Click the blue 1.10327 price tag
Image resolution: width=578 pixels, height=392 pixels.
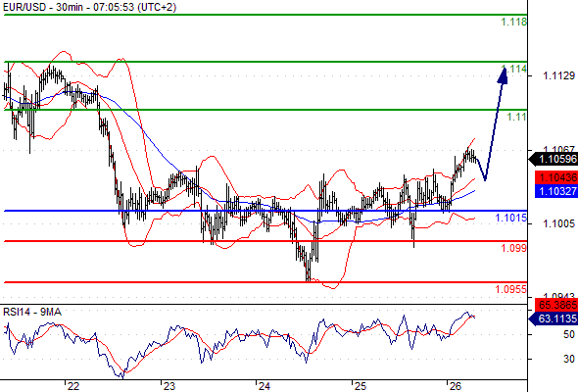[556, 191]
